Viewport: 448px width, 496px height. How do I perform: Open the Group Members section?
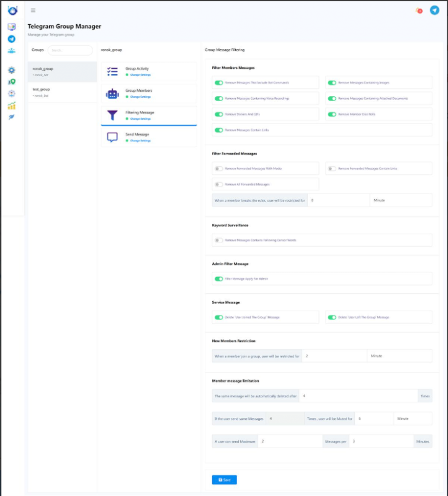tap(149, 94)
